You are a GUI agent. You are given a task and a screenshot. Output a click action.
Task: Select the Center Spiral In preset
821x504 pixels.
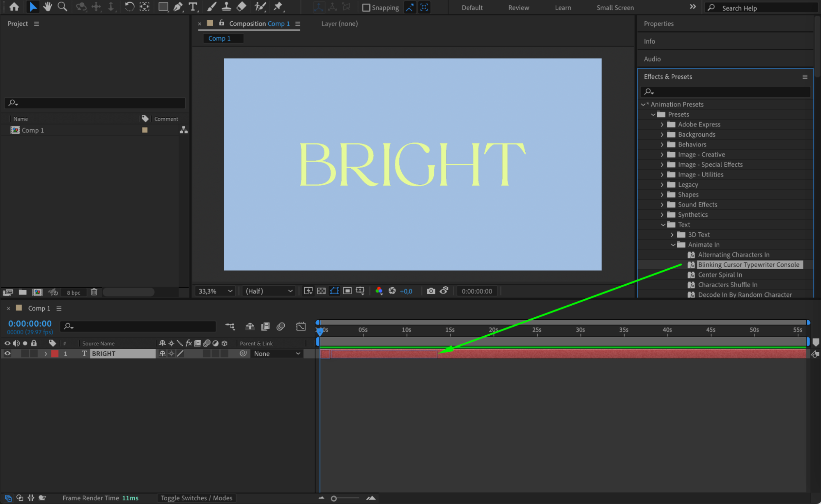click(x=720, y=275)
